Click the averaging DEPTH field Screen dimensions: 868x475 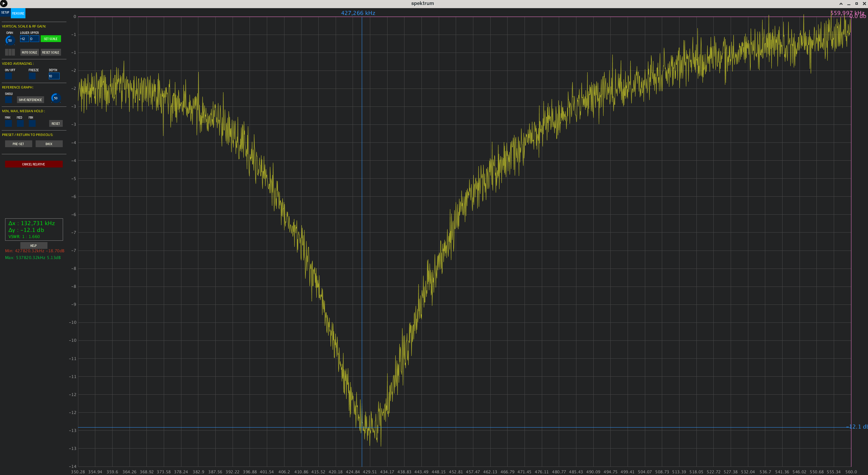pos(54,76)
